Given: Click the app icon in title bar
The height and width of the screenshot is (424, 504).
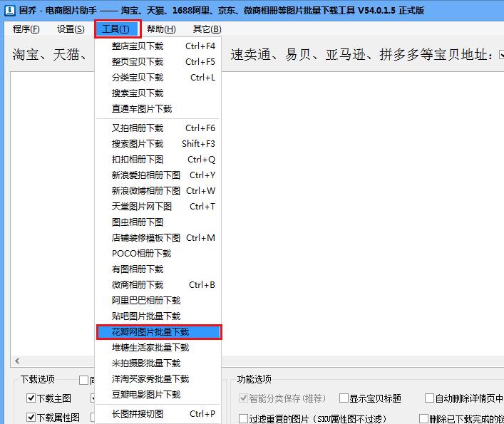Looking at the screenshot, I should tap(10, 11).
